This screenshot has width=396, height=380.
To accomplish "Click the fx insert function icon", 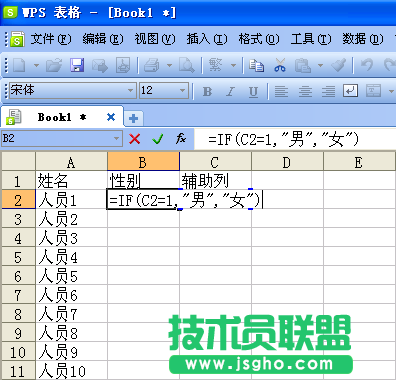I will [x=181, y=138].
